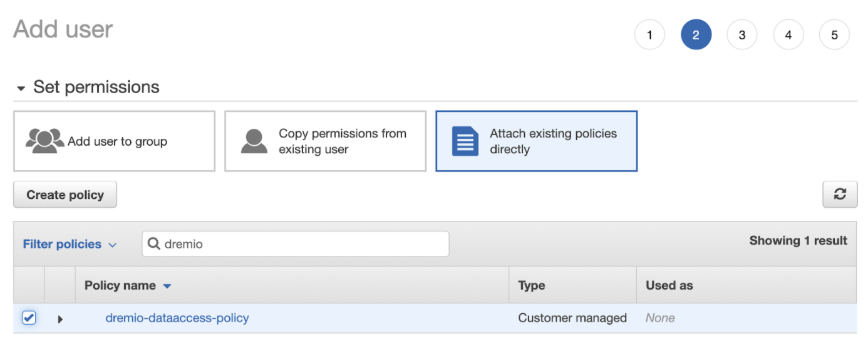The width and height of the screenshot is (868, 344).
Task: Click the magnifier icon in search box
Action: tap(154, 244)
